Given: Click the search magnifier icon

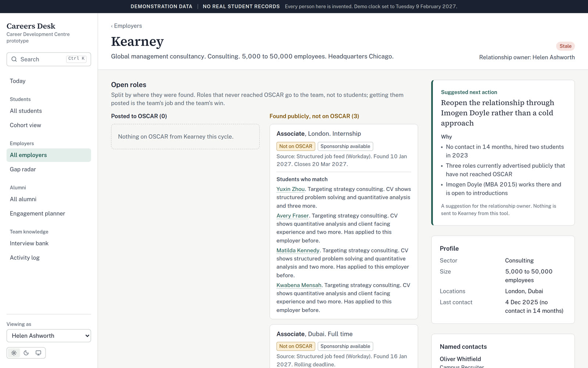Looking at the screenshot, I should 14,59.
